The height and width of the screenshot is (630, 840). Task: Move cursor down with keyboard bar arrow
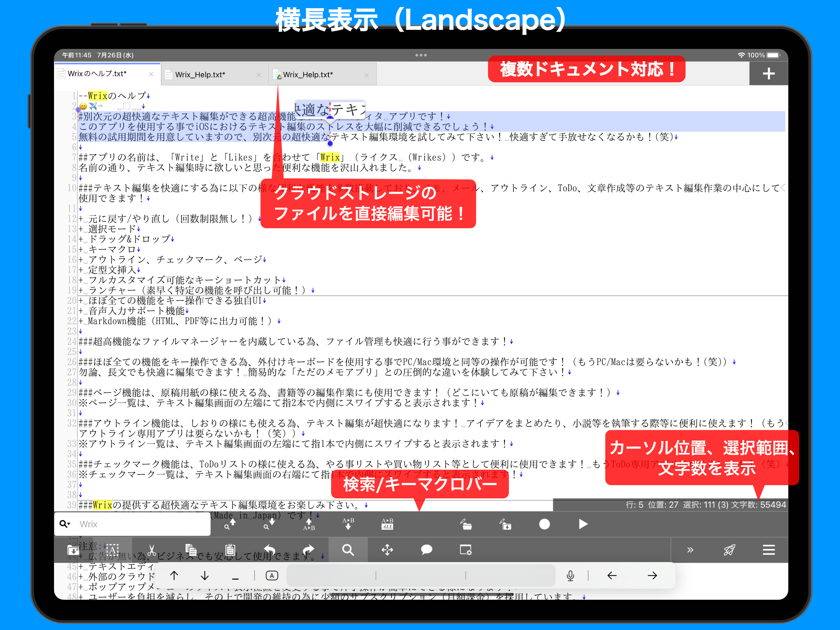point(205,576)
